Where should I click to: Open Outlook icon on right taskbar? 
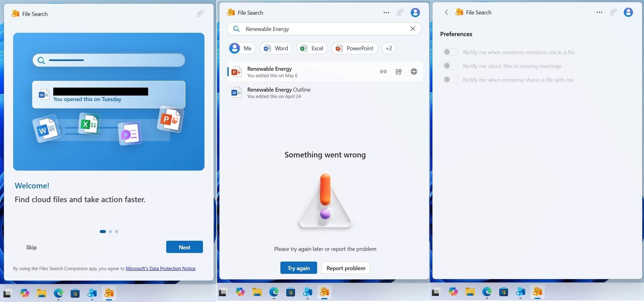point(520,292)
